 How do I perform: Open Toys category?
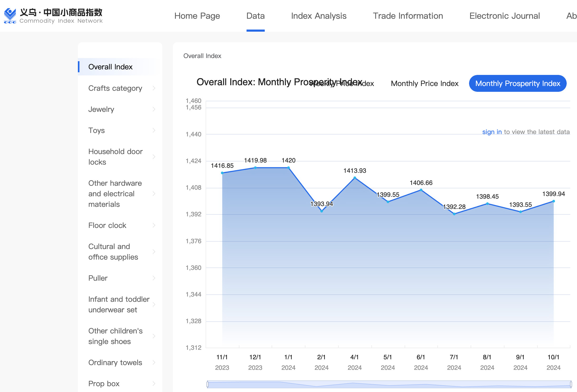pyautogui.click(x=96, y=130)
